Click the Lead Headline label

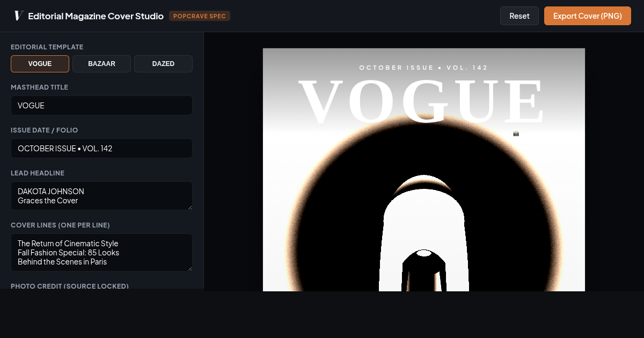[x=38, y=173]
